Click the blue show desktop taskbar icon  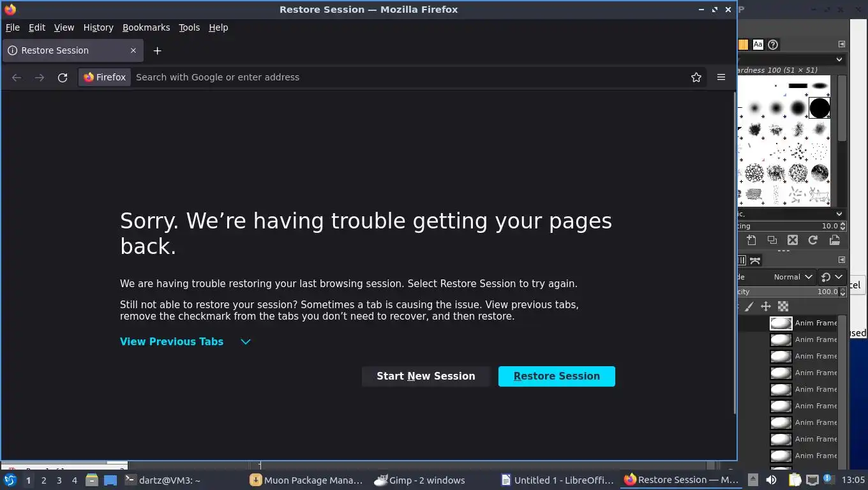tap(110, 480)
